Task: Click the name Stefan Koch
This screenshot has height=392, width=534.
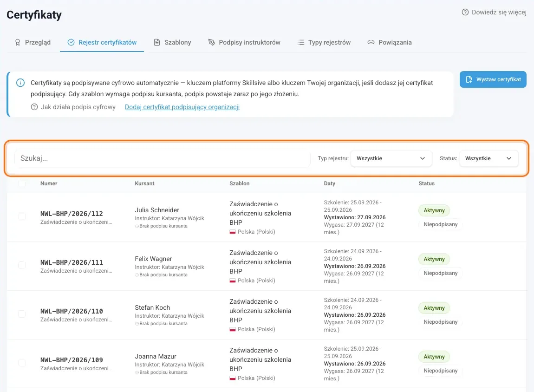Action: (152, 307)
